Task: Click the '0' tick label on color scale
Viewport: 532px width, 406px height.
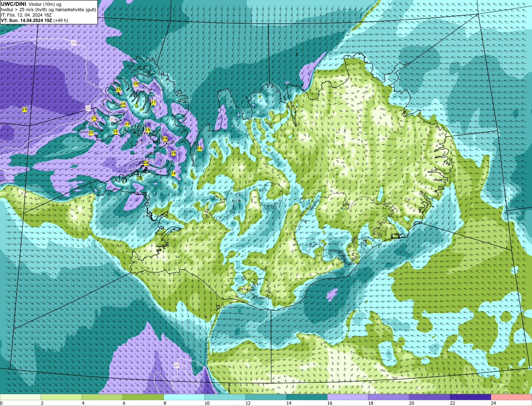Action: (2, 403)
